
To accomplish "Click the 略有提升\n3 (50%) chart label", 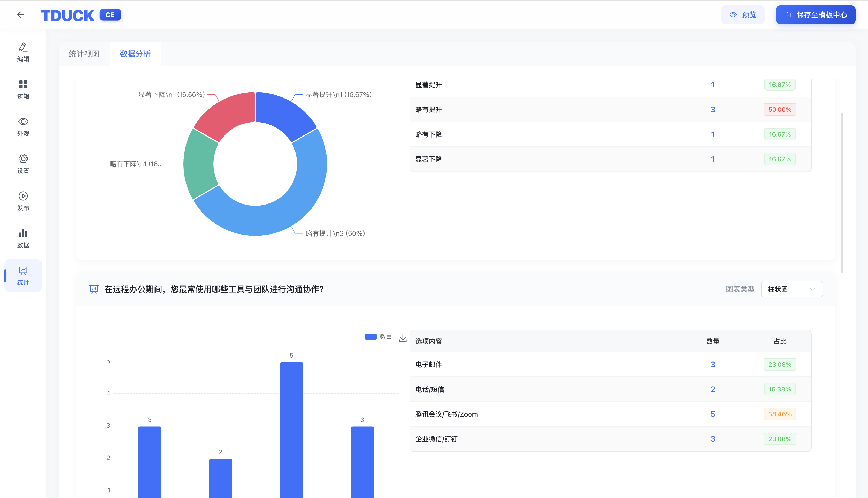I will (x=335, y=233).
